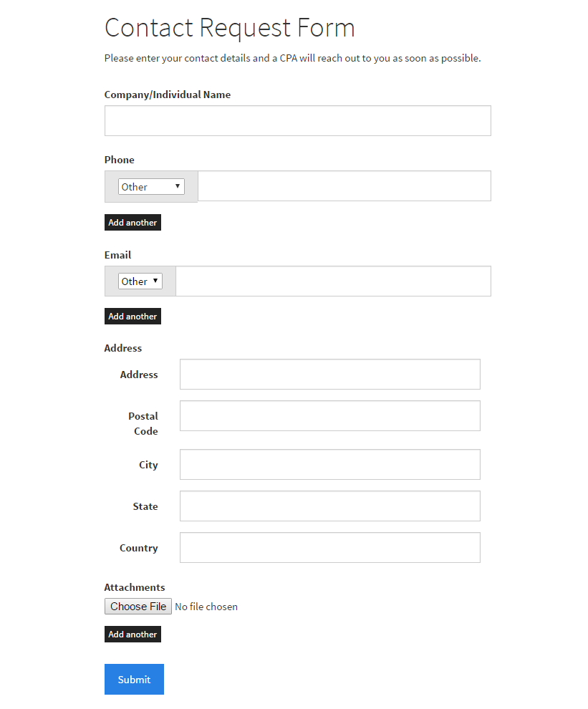Click the email address input field
Screen dimensions: 588x709
(333, 281)
